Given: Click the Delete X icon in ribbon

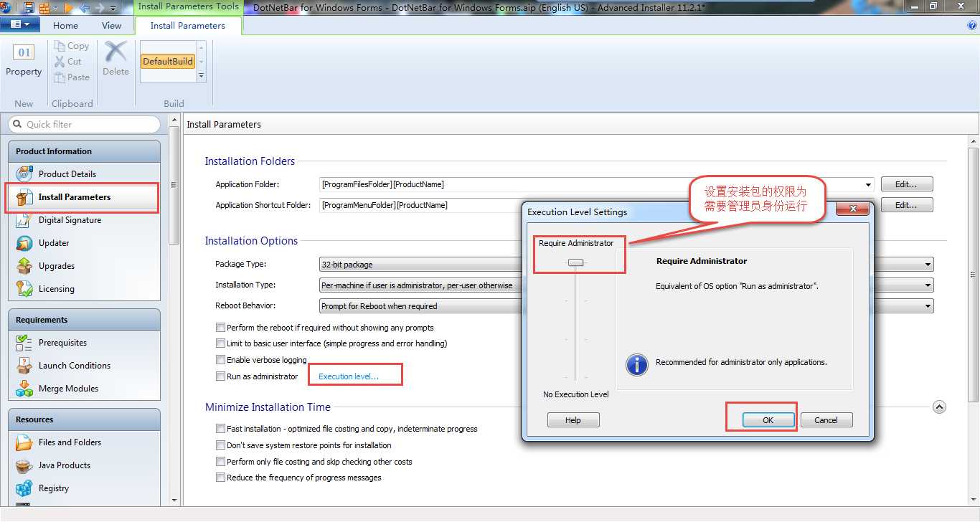Looking at the screenshot, I should click(116, 52).
